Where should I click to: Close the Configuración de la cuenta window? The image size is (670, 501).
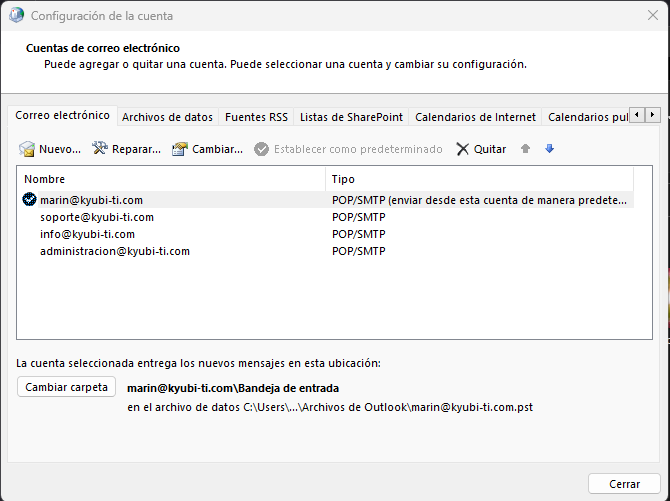point(652,15)
